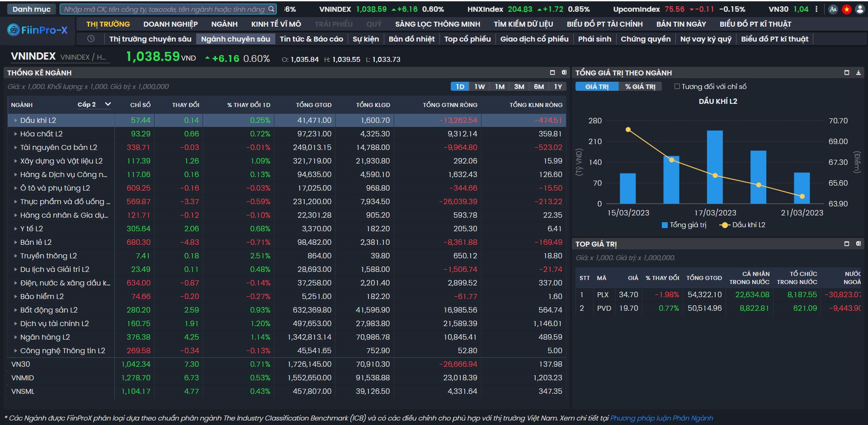The image size is (868, 425).
Task: Click the Danh mục button
Action: [x=32, y=9]
